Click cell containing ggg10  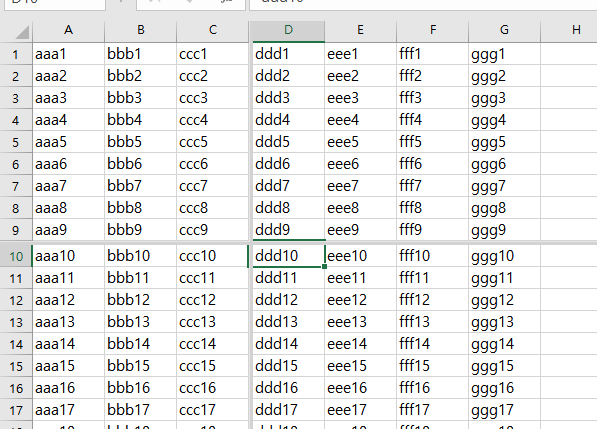pyautogui.click(x=504, y=256)
